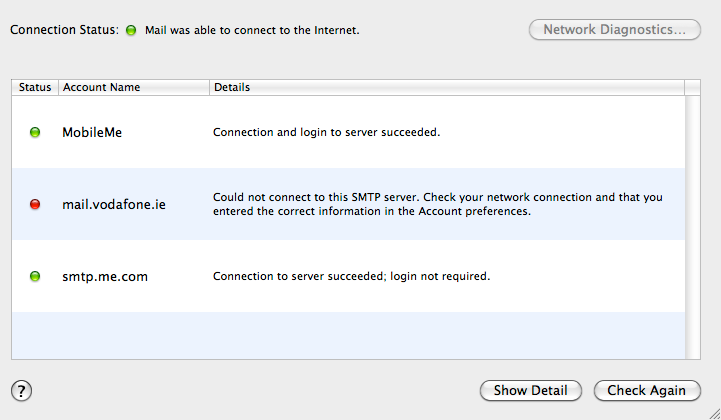Select the MobileMe account row
The image size is (721, 420).
pos(348,132)
